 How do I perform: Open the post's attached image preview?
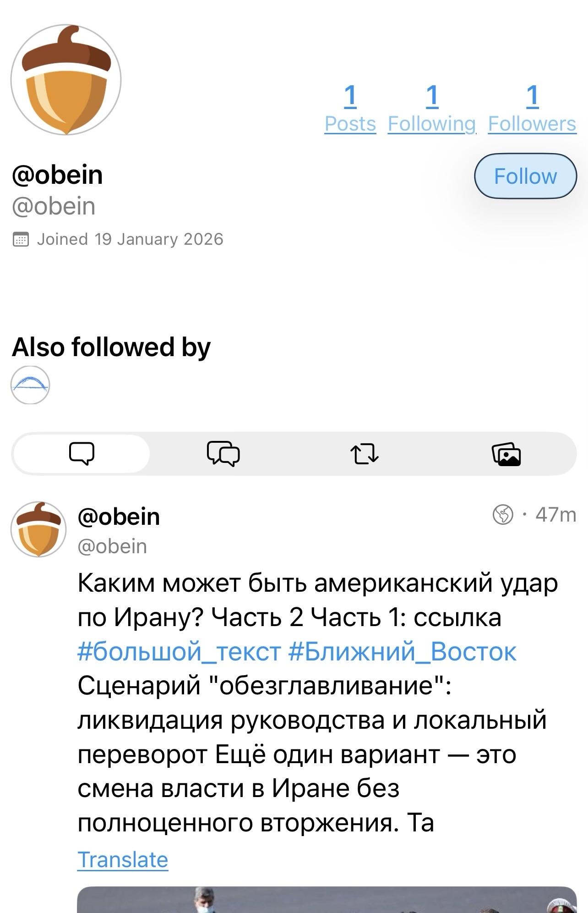[x=326, y=900]
